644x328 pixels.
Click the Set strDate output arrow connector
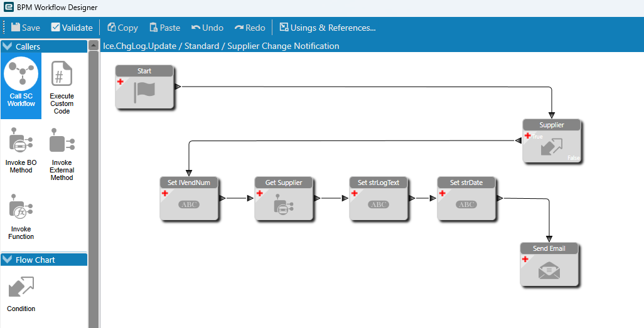pyautogui.click(x=500, y=198)
